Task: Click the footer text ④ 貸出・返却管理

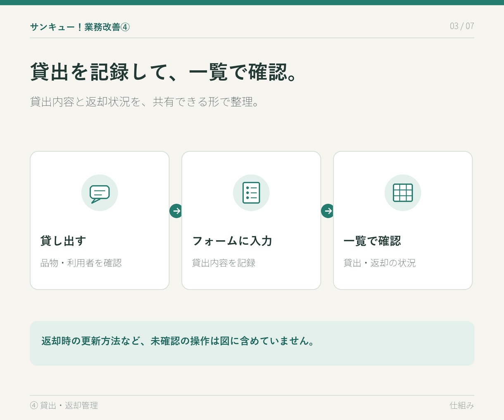Action: 64,406
